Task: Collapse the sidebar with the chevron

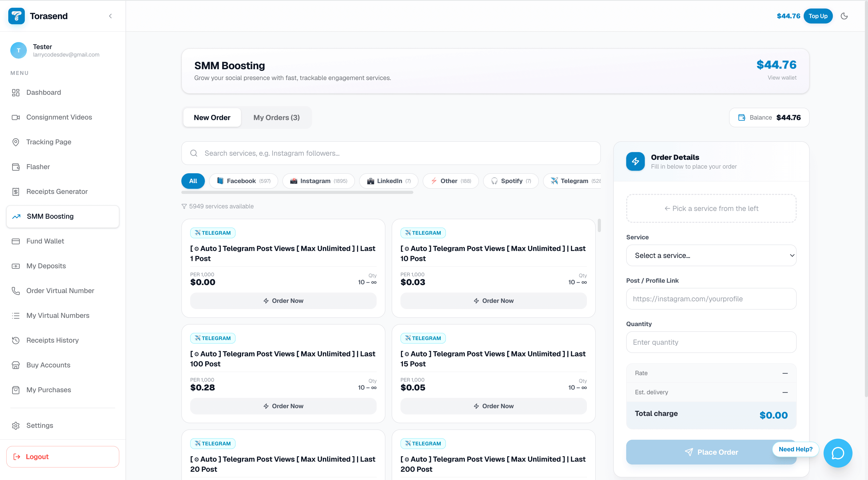Action: pos(110,16)
